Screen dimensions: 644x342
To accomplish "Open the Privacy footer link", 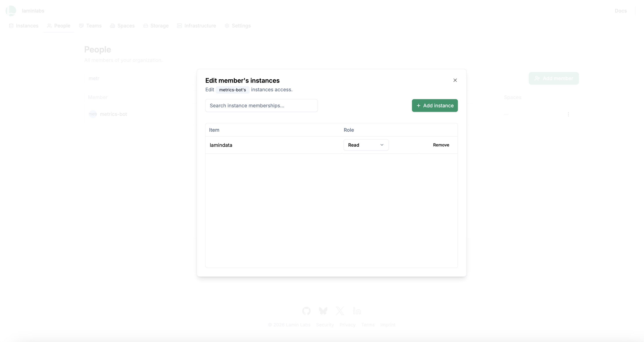I will [x=347, y=325].
